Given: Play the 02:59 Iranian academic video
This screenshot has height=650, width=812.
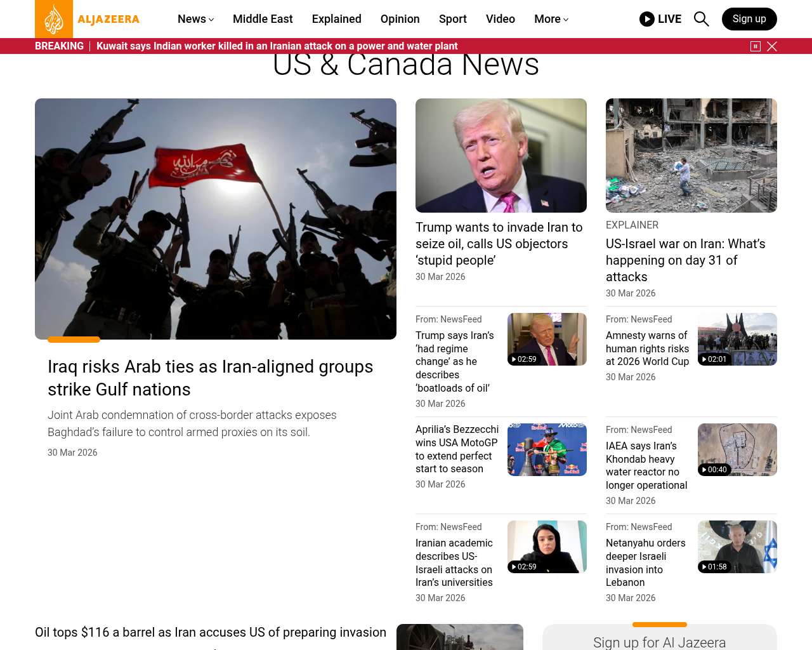Looking at the screenshot, I should point(547,547).
